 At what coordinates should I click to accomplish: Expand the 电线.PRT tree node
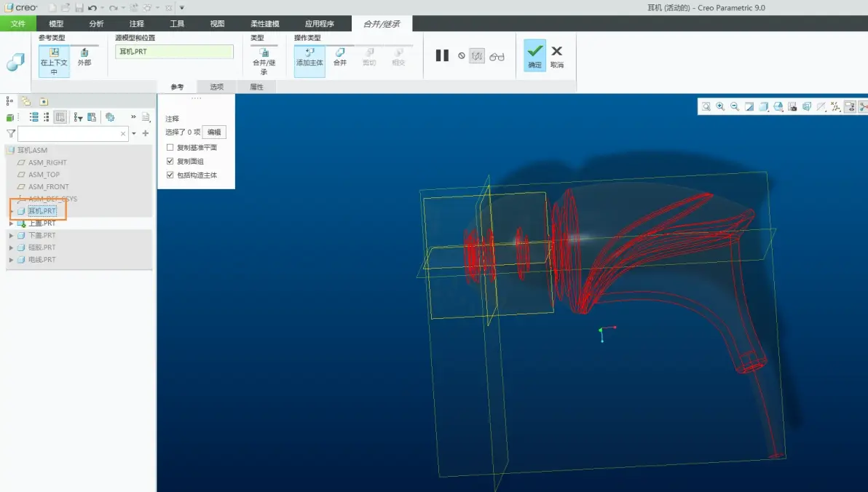11,260
